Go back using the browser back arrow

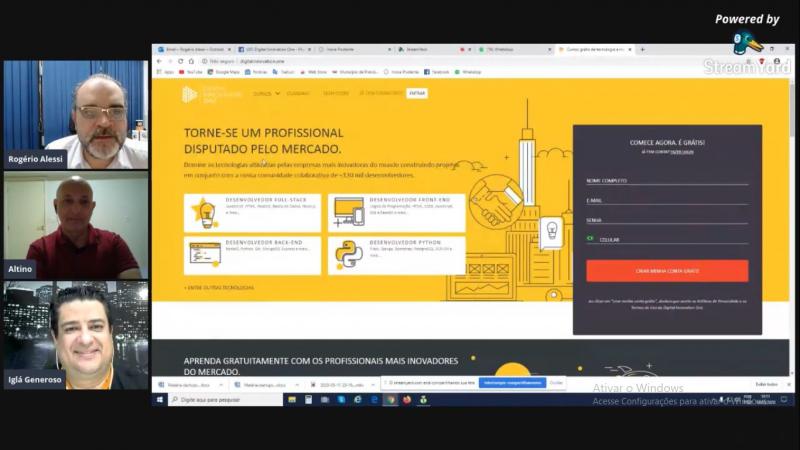(x=160, y=61)
